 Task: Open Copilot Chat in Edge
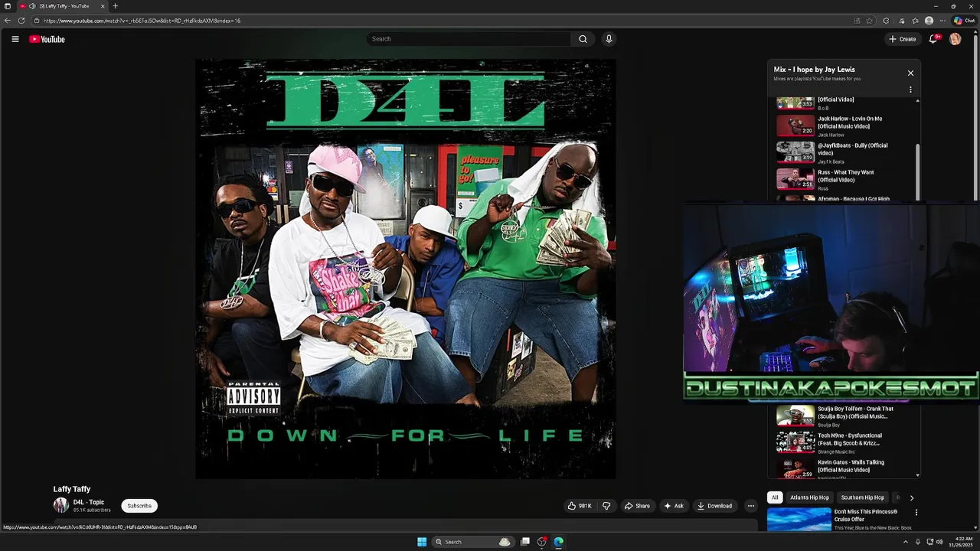(x=963, y=21)
